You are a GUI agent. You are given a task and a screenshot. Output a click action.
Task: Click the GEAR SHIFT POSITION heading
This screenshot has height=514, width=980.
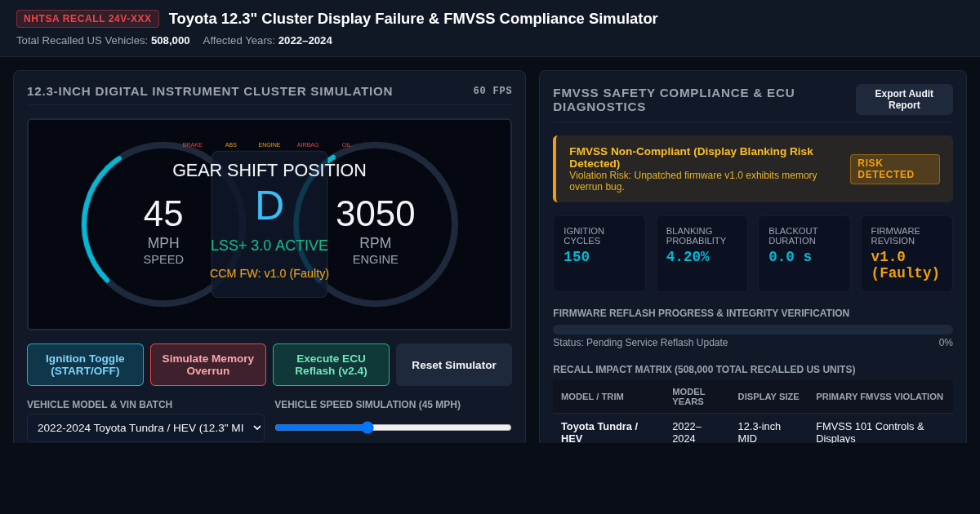(269, 171)
